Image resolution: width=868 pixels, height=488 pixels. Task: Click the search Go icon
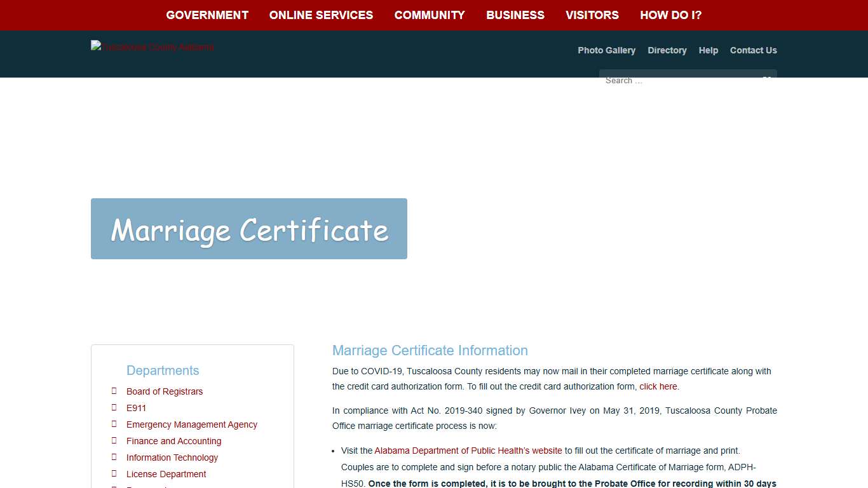pos(767,80)
